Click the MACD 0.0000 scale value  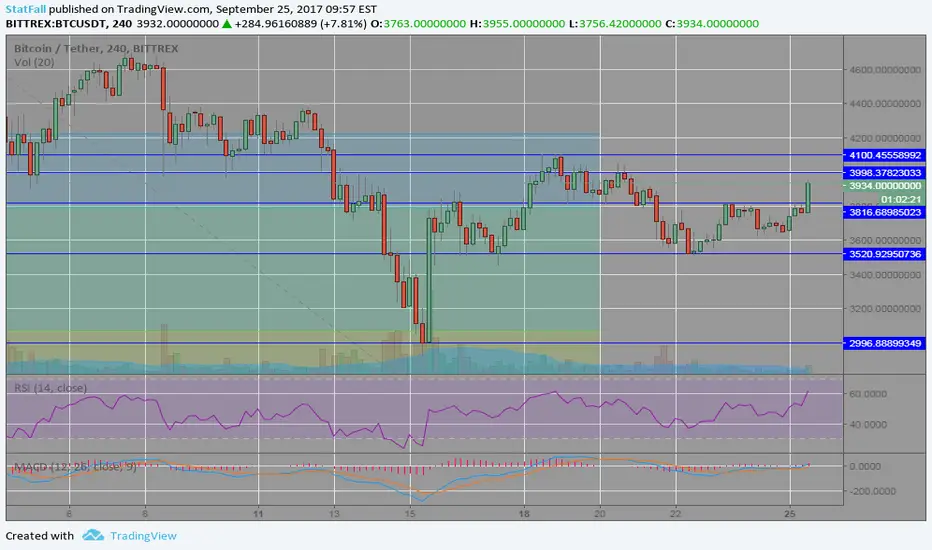865,466
